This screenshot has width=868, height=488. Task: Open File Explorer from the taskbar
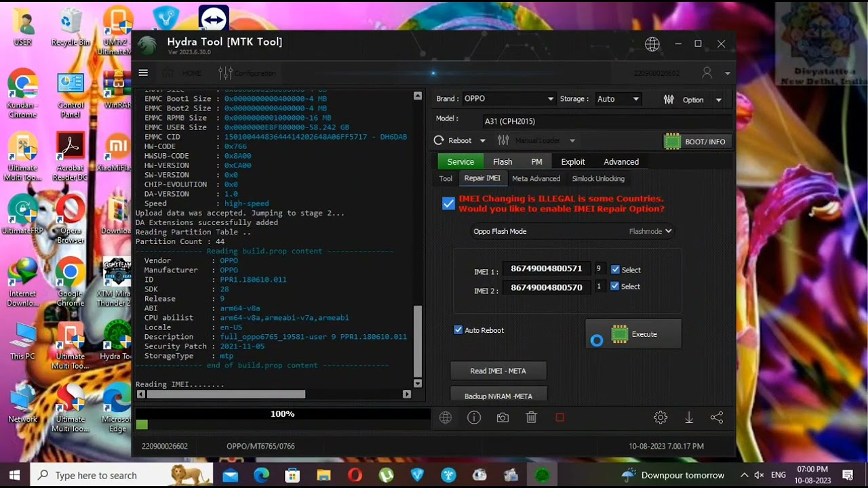[x=324, y=475]
